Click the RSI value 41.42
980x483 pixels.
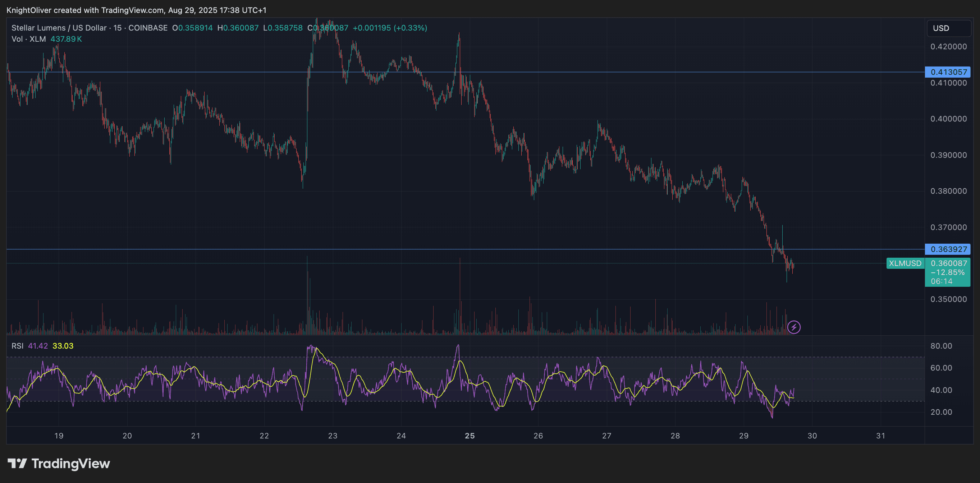point(38,346)
